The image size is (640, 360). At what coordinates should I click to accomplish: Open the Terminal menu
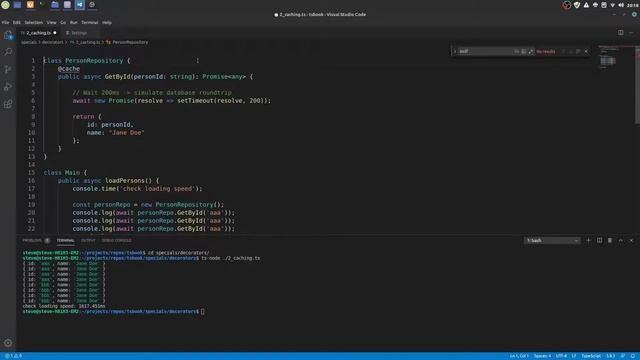point(89,22)
